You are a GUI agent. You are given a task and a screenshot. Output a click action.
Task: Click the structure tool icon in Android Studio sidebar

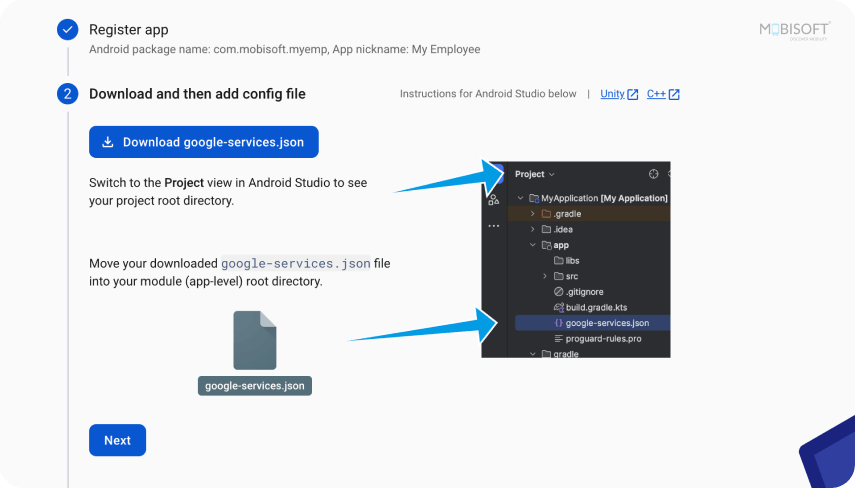click(x=493, y=200)
